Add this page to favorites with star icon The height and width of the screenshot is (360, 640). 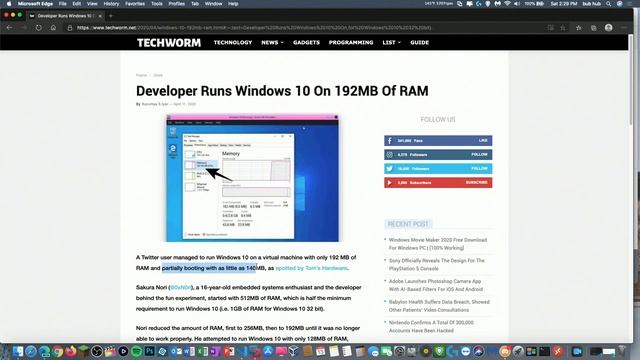coord(563,28)
